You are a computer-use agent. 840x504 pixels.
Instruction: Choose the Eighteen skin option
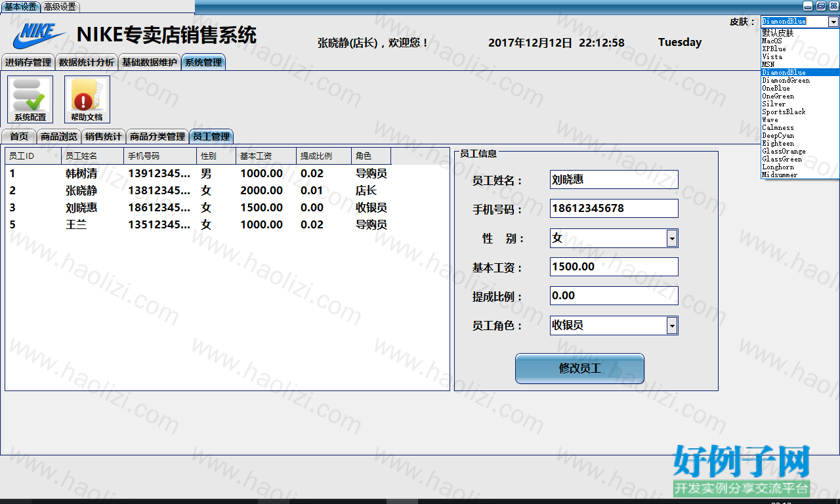pyautogui.click(x=800, y=143)
